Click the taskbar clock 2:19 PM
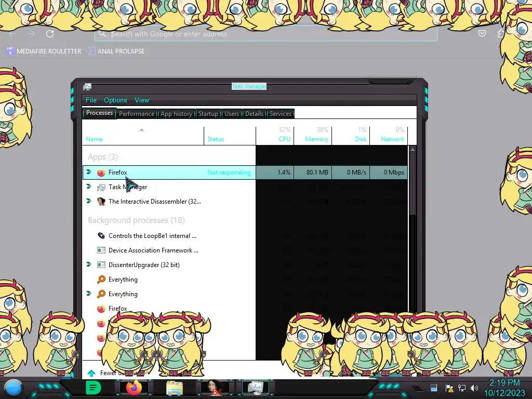This screenshot has width=532, height=399. tap(504, 383)
